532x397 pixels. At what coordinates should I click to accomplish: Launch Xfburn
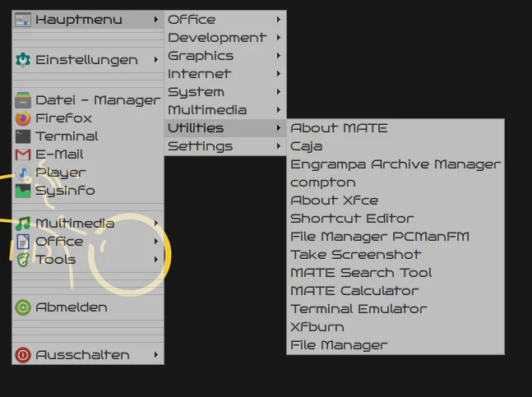pos(396,327)
